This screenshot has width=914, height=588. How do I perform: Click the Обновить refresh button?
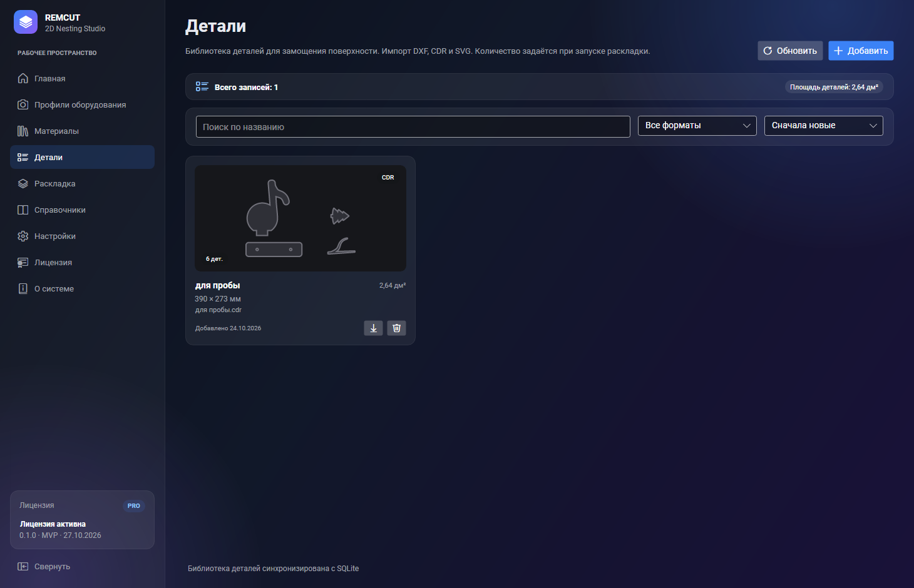(x=790, y=51)
